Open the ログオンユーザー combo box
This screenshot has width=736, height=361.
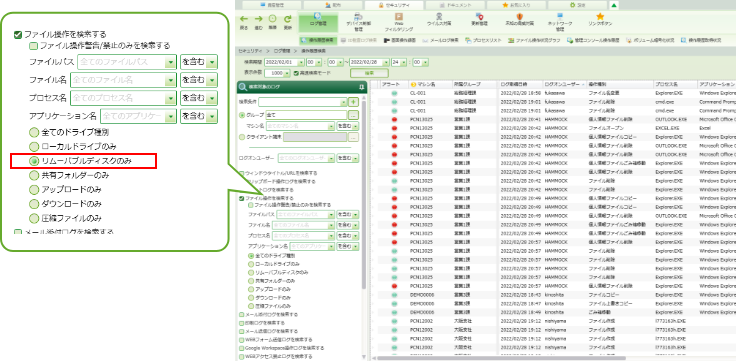point(306,159)
